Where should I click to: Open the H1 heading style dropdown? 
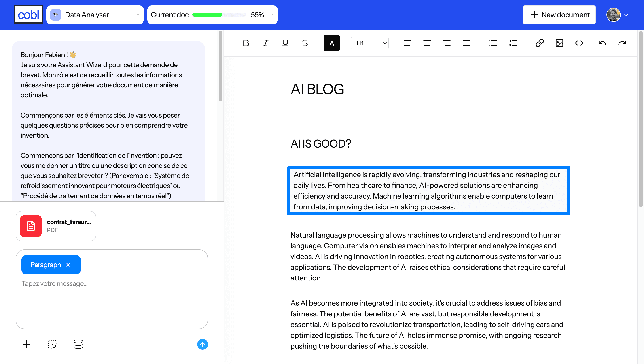(x=369, y=43)
